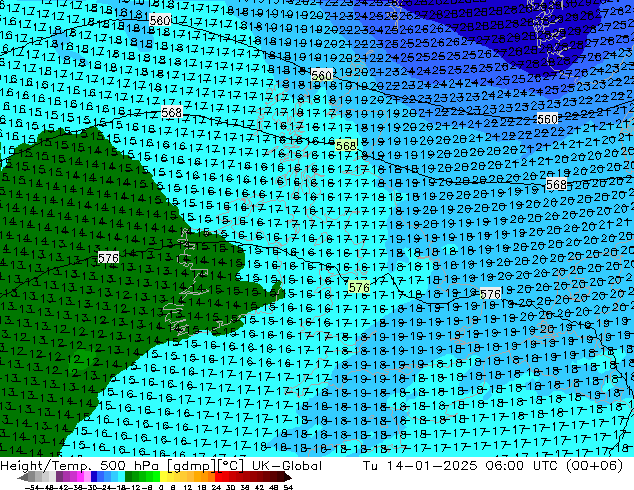Image resolution: width=634 pixels, height=490 pixels.
Task: Select the red segment of the color scale
Action: 219,478
